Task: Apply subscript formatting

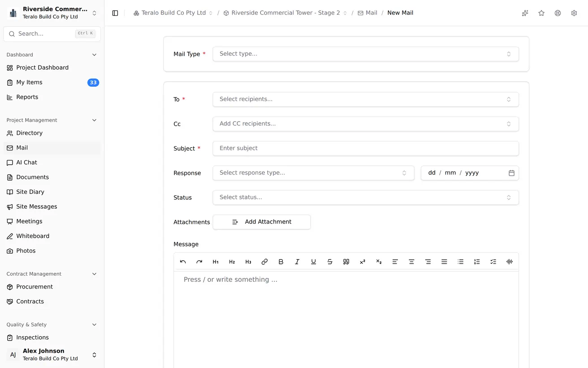Action: pyautogui.click(x=379, y=262)
